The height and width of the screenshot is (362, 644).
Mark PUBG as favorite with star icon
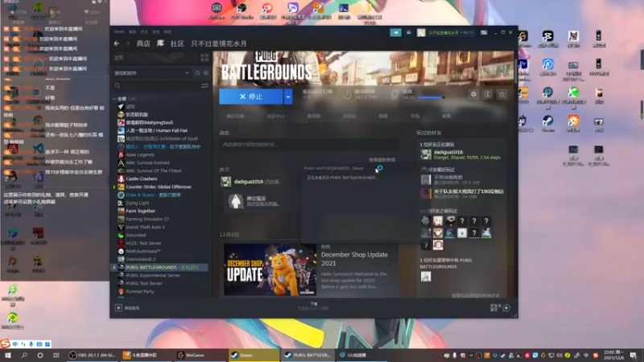(502, 94)
